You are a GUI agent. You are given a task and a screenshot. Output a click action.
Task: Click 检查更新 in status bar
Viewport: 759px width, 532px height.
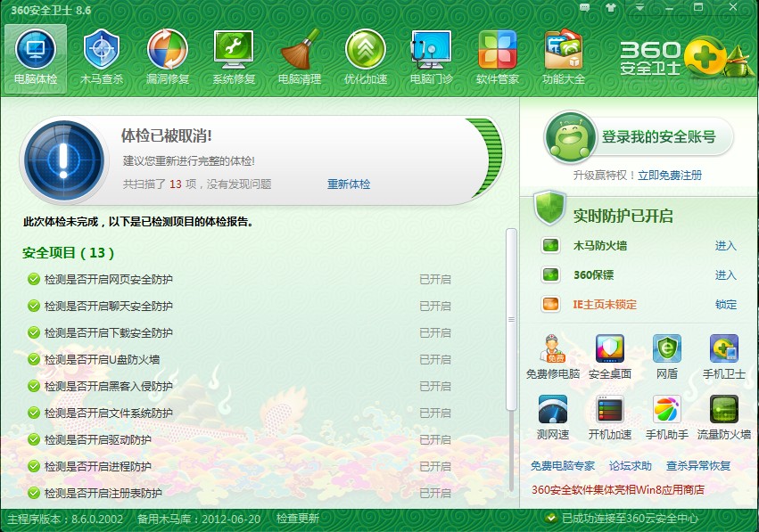coord(298,519)
